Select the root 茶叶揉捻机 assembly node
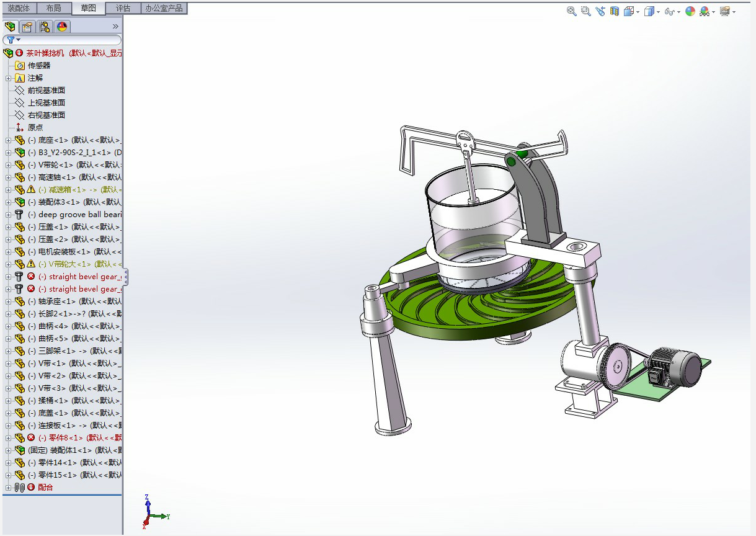Viewport: 756px width, 536px height. [74, 53]
